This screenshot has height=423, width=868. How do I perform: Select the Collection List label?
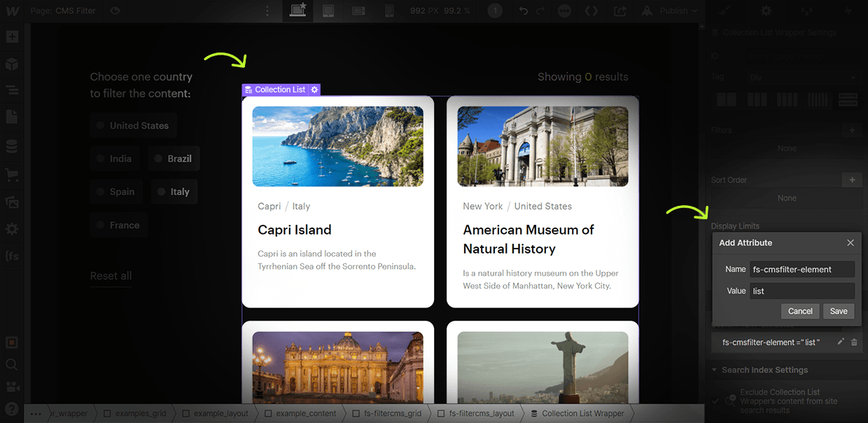(x=275, y=90)
